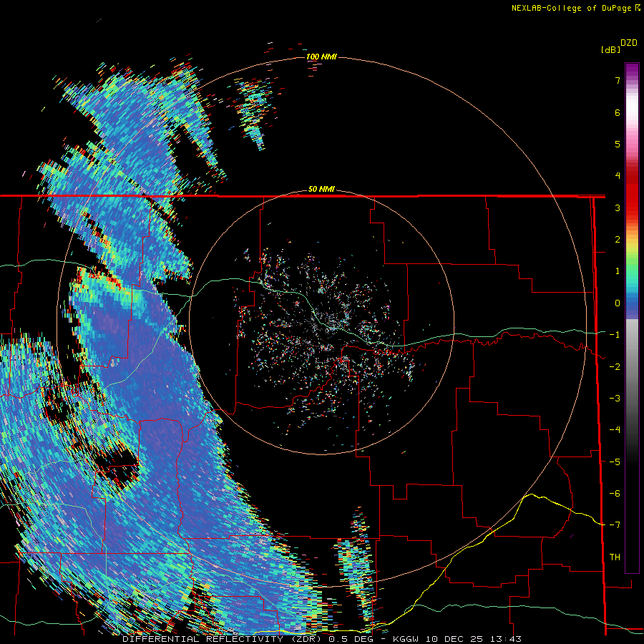Click the vertical ZDR color bar legend
644x644 pixels.
(632, 318)
